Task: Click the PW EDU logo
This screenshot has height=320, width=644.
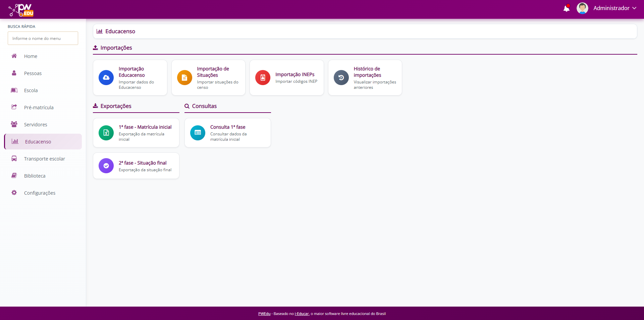Action: tap(21, 10)
